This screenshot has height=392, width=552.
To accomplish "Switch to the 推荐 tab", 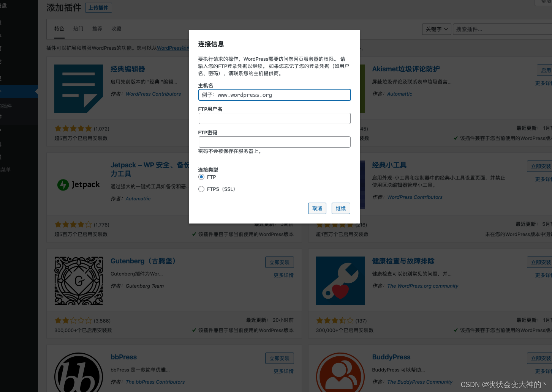I will (x=97, y=29).
